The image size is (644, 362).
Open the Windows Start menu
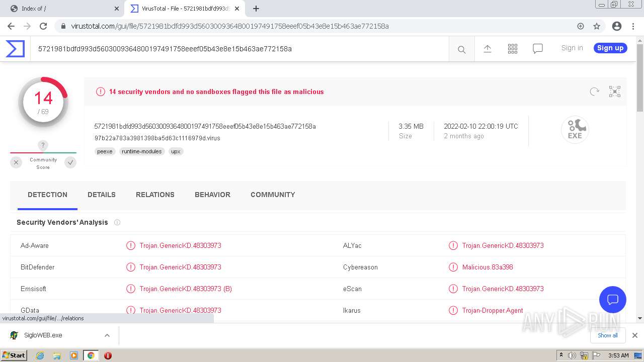click(14, 355)
